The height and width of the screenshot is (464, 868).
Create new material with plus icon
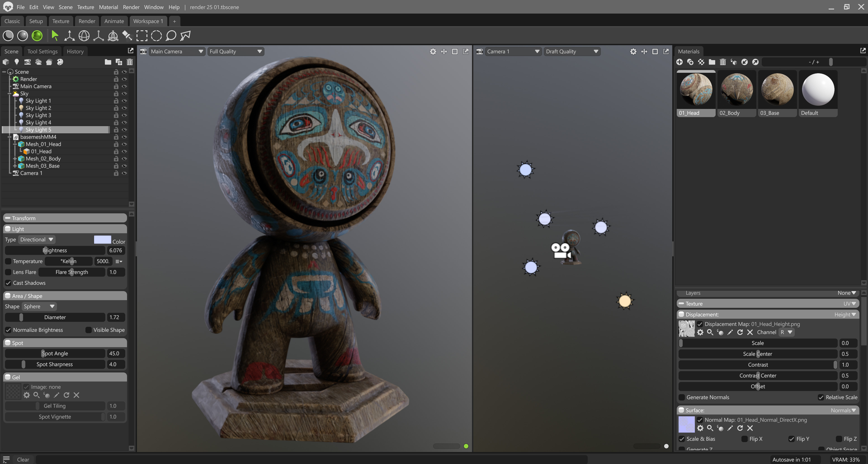coord(679,62)
